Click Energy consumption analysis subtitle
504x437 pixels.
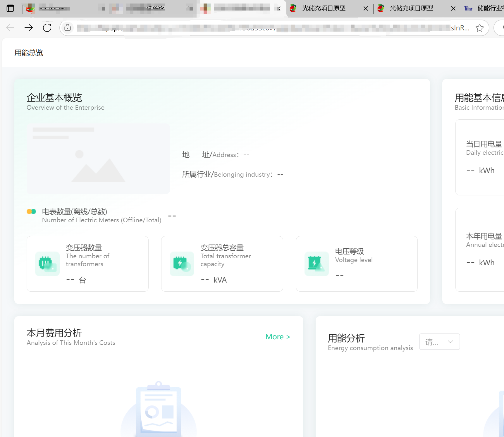pyautogui.click(x=370, y=348)
